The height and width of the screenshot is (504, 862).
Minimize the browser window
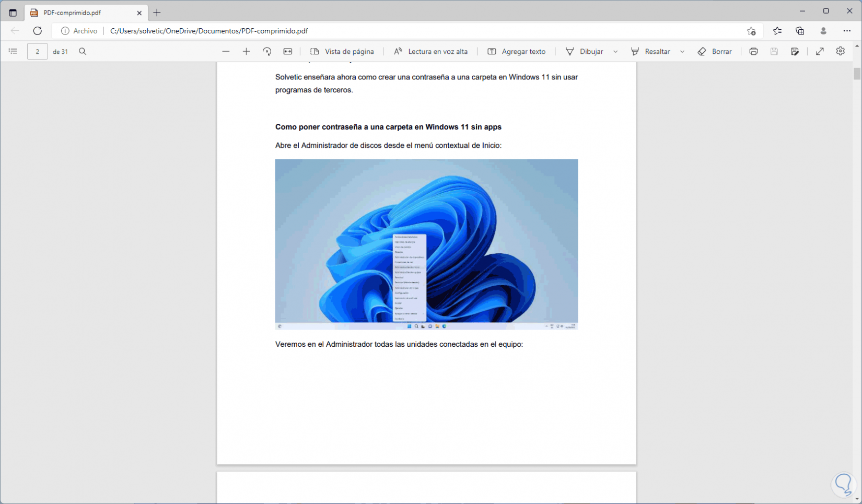[802, 11]
